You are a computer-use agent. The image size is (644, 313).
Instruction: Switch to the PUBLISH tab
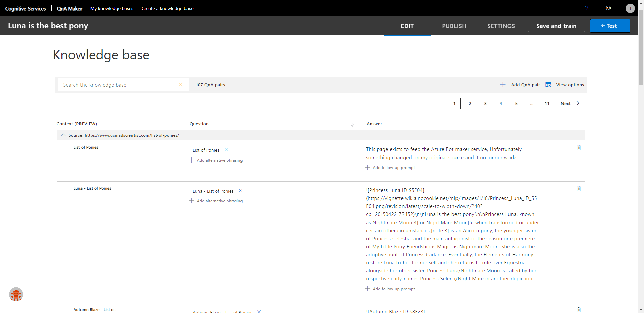click(454, 26)
